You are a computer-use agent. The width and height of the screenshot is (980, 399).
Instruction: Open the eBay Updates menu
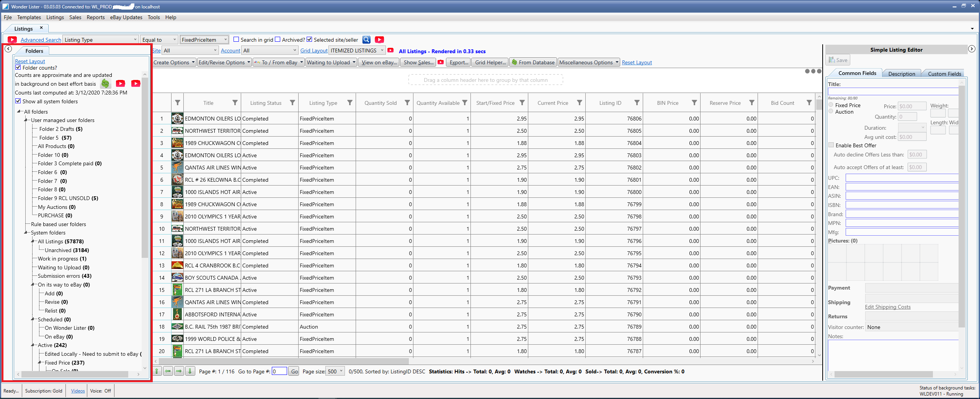pyautogui.click(x=126, y=17)
